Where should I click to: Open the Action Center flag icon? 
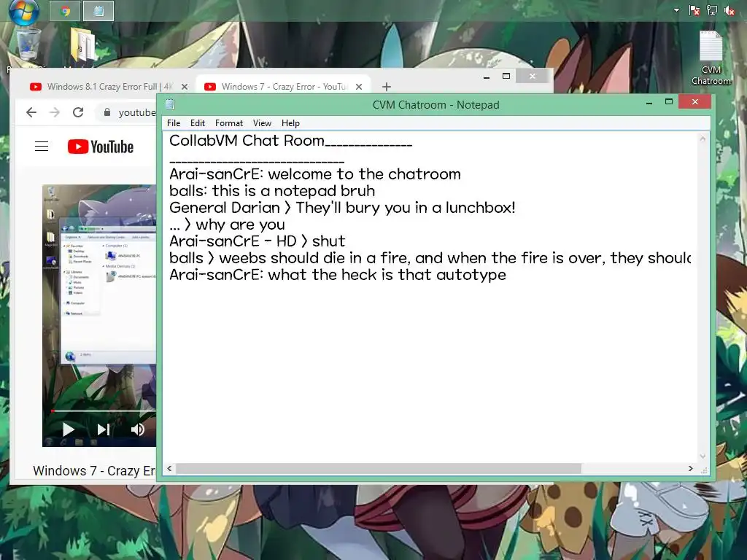[x=694, y=10]
